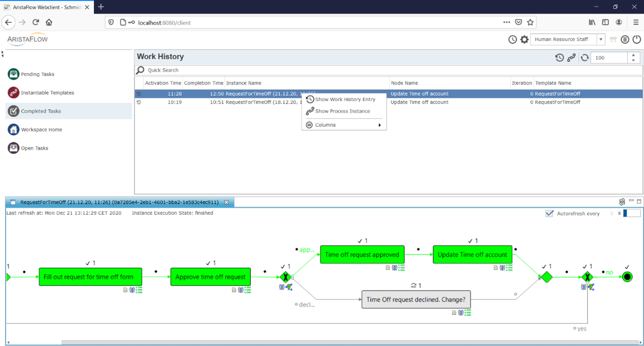
Task: Click the XOR split gateway after Approve node
Action: pyautogui.click(x=285, y=277)
